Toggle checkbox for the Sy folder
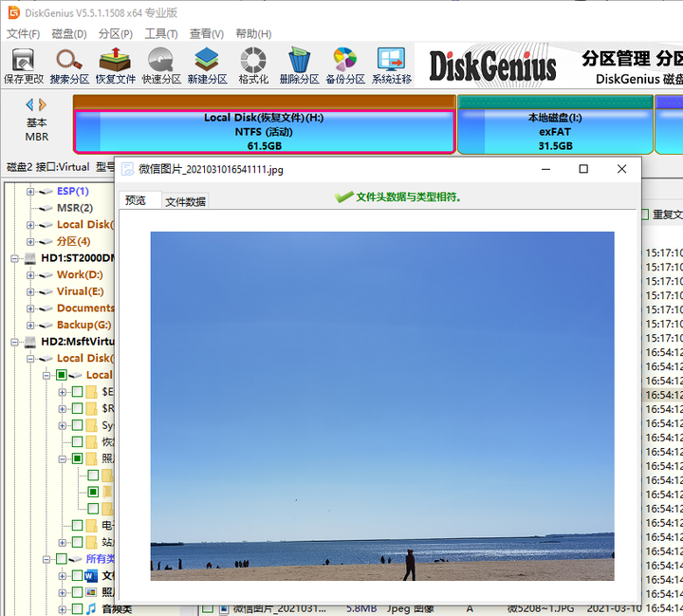The height and width of the screenshot is (616, 683). click(x=77, y=425)
